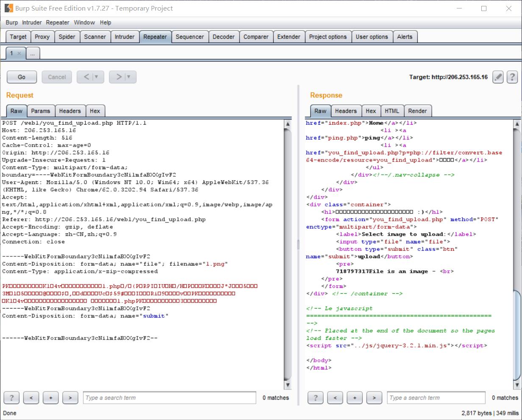
Task: Click the Cancel button
Action: coord(57,77)
